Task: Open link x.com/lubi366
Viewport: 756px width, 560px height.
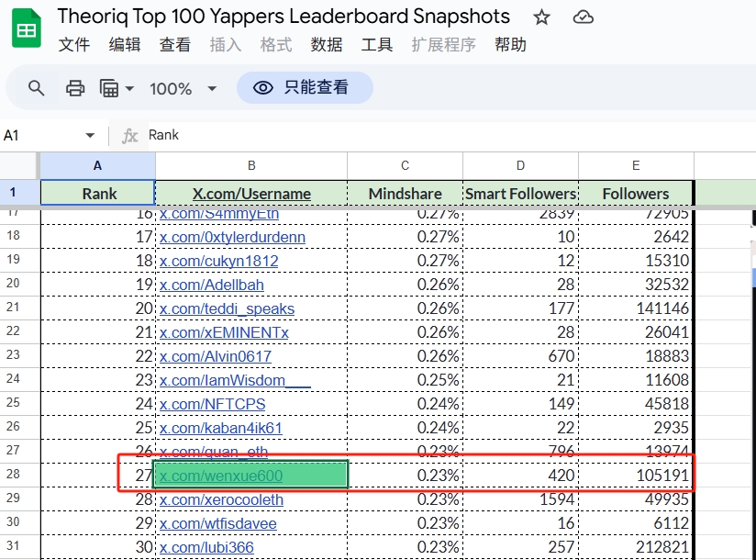Action: (206, 547)
